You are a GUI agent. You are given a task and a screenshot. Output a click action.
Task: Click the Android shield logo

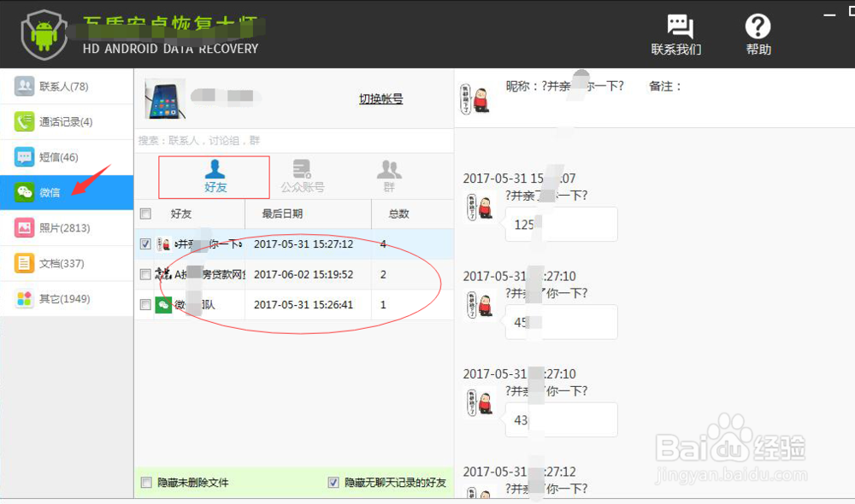pyautogui.click(x=44, y=35)
